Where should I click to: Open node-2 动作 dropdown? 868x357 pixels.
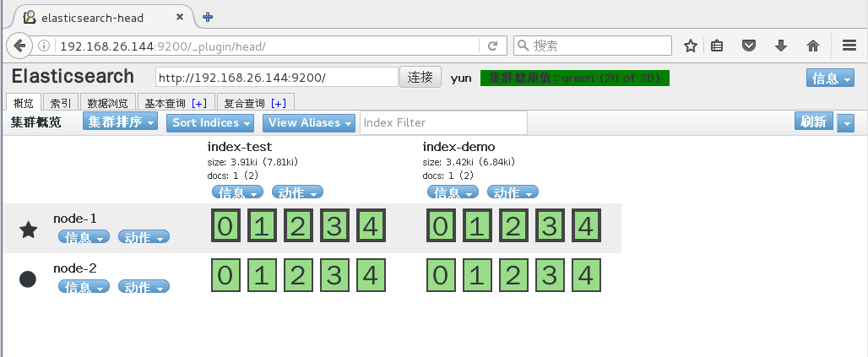pyautogui.click(x=144, y=287)
